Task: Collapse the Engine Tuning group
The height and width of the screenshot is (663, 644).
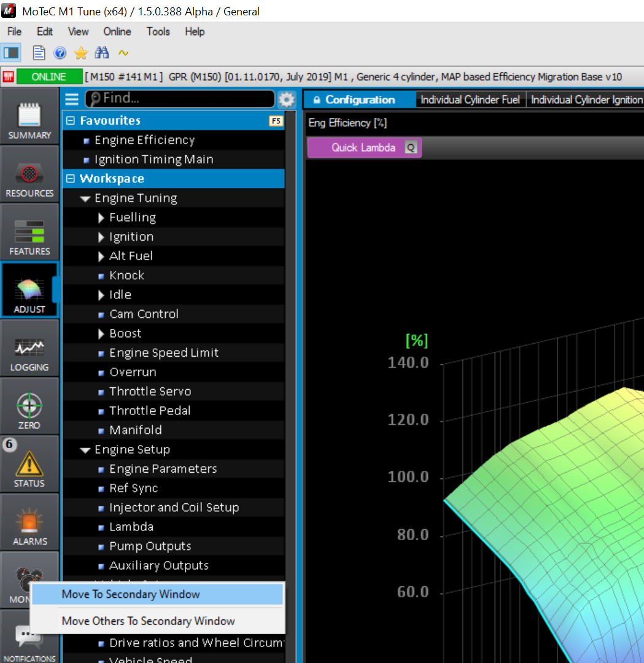Action: (x=85, y=199)
